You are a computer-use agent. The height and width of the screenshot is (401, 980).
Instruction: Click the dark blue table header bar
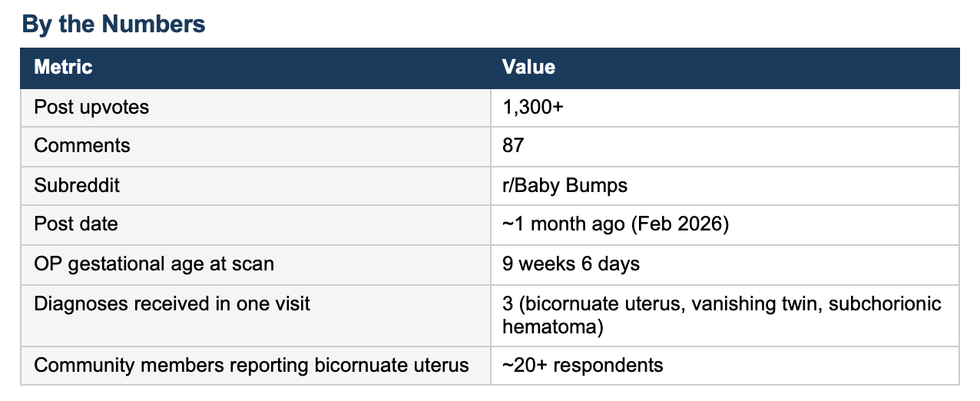point(490,68)
